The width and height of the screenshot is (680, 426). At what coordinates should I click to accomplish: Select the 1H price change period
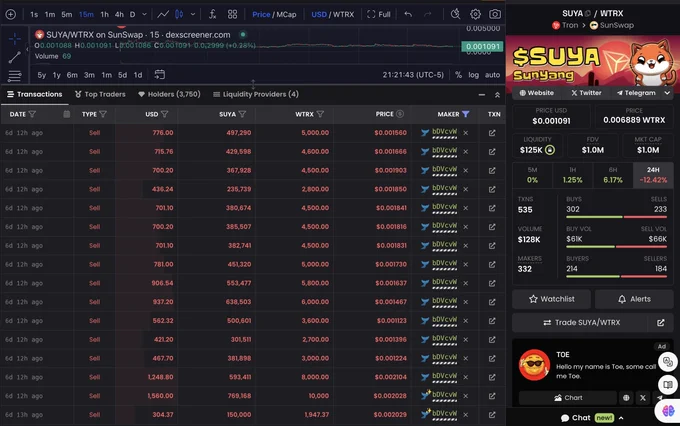tap(572, 175)
